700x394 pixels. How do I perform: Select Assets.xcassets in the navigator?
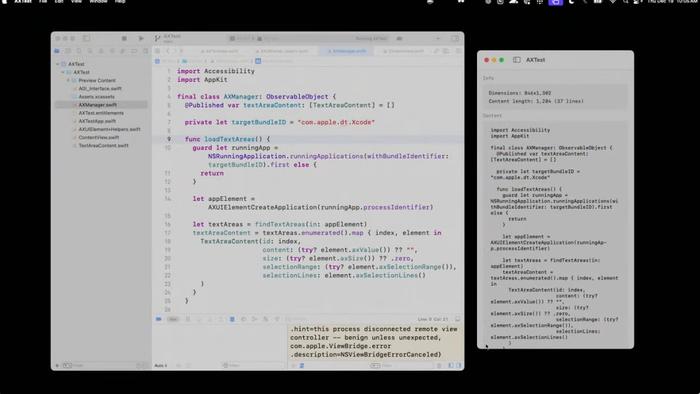pyautogui.click(x=96, y=97)
